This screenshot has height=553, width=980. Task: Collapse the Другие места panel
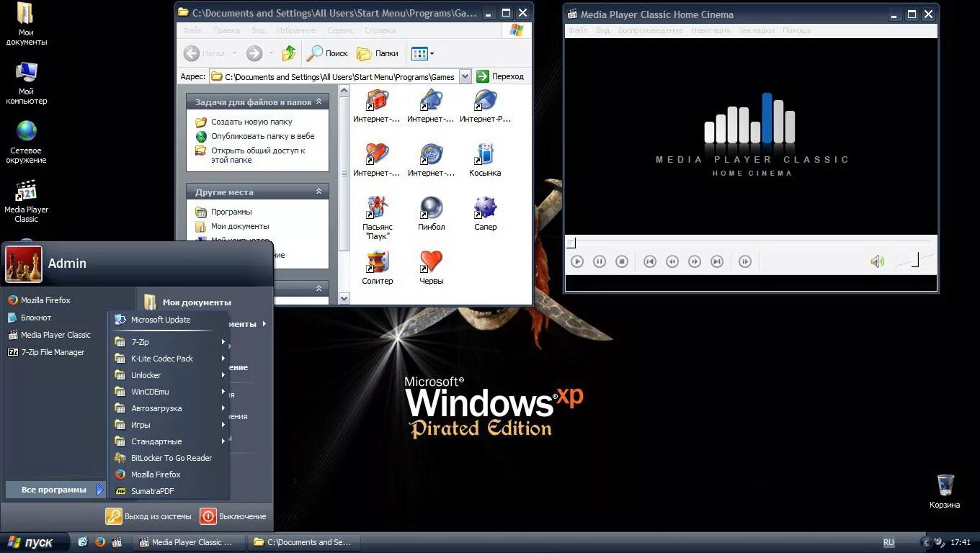pyautogui.click(x=318, y=192)
